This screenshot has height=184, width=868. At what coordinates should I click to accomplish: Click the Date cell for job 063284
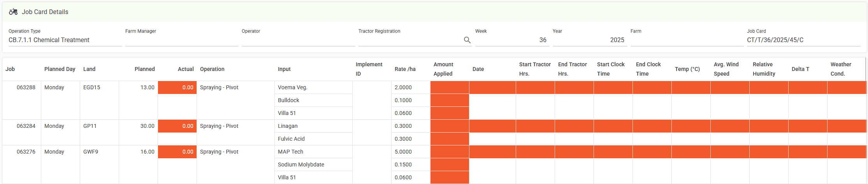(x=492, y=126)
